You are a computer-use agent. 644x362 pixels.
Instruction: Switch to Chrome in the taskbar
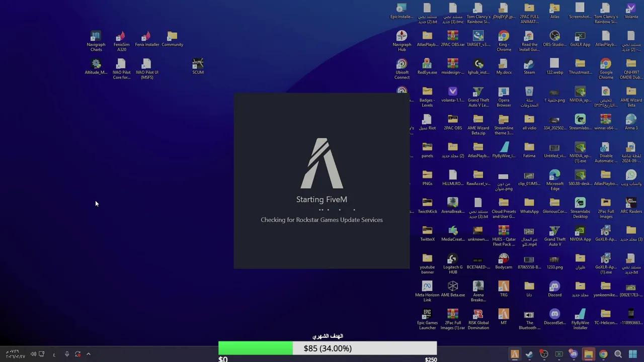coord(603,354)
